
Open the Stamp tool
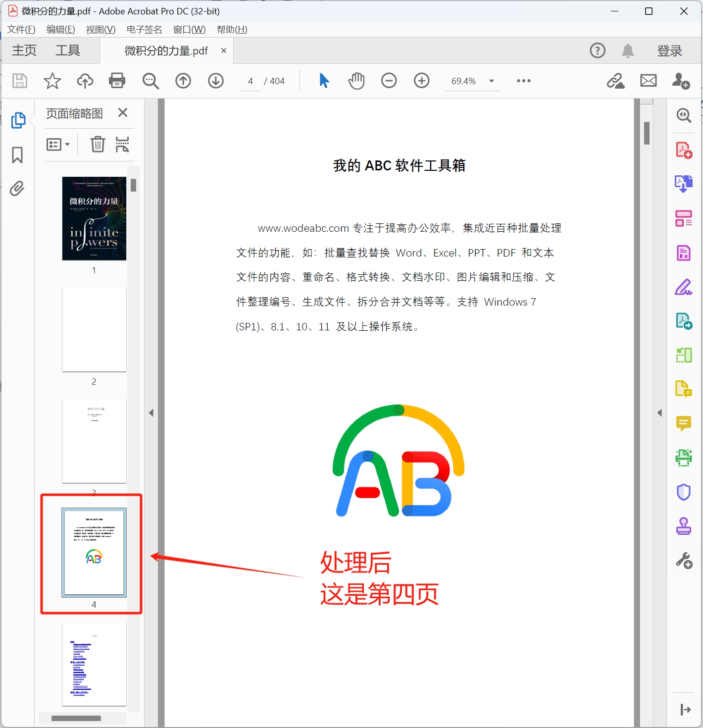tap(684, 526)
